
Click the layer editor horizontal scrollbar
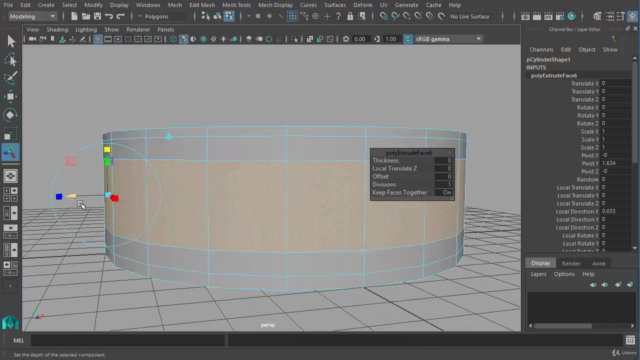tap(563, 326)
